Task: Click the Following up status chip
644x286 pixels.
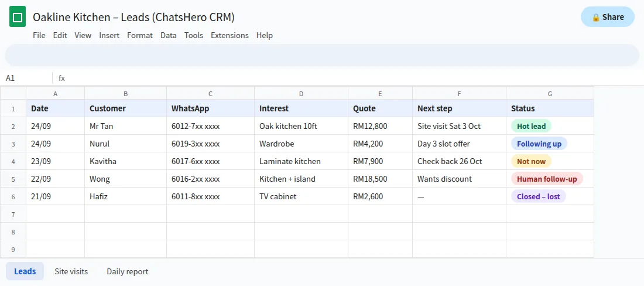Action: (x=539, y=144)
